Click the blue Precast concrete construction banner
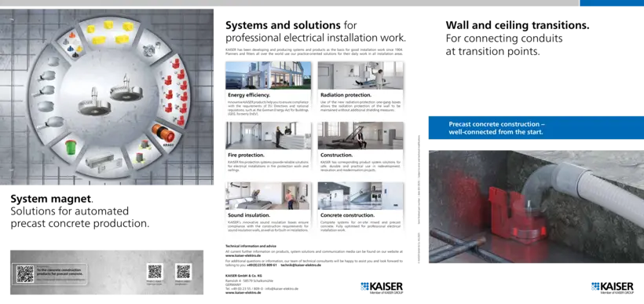The image size is (644, 304). click(536, 128)
